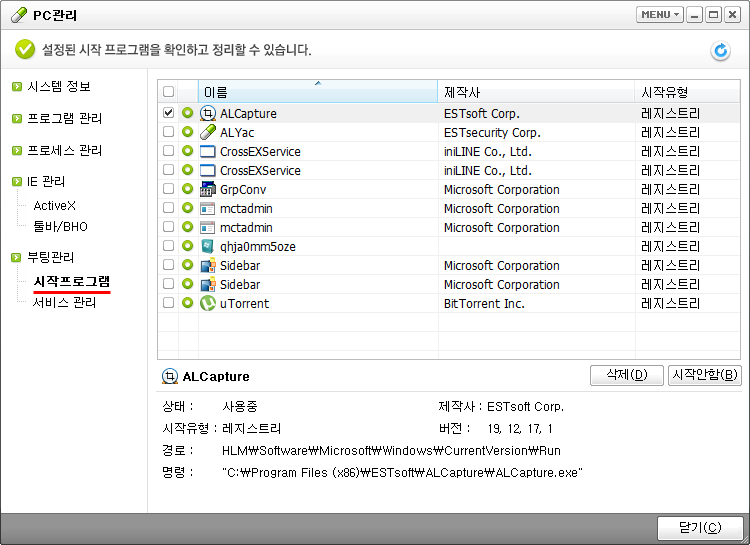Viewport: 750px width, 545px height.
Task: Select the qhja0mm5oze row name
Action: coord(257,247)
